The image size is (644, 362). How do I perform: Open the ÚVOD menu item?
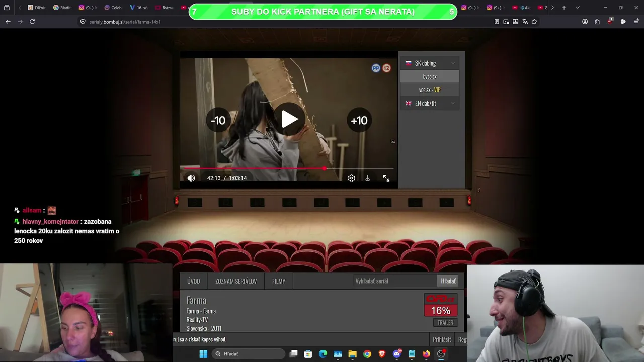pos(194,281)
